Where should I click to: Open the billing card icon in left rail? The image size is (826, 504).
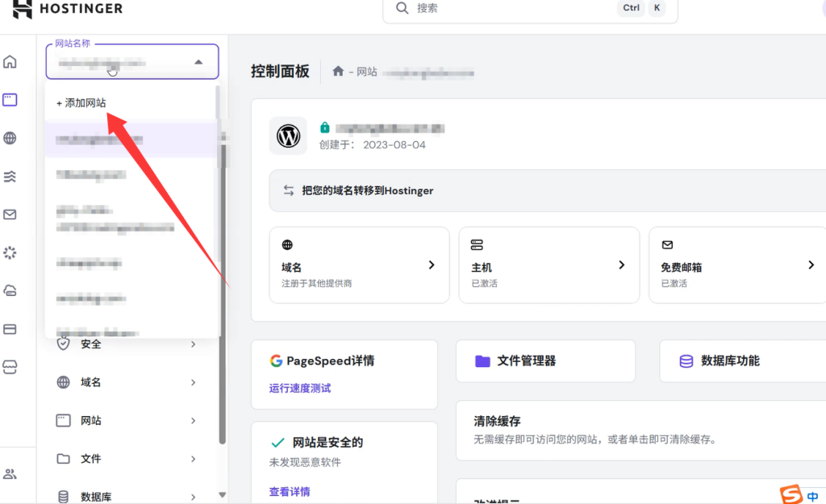(x=10, y=329)
